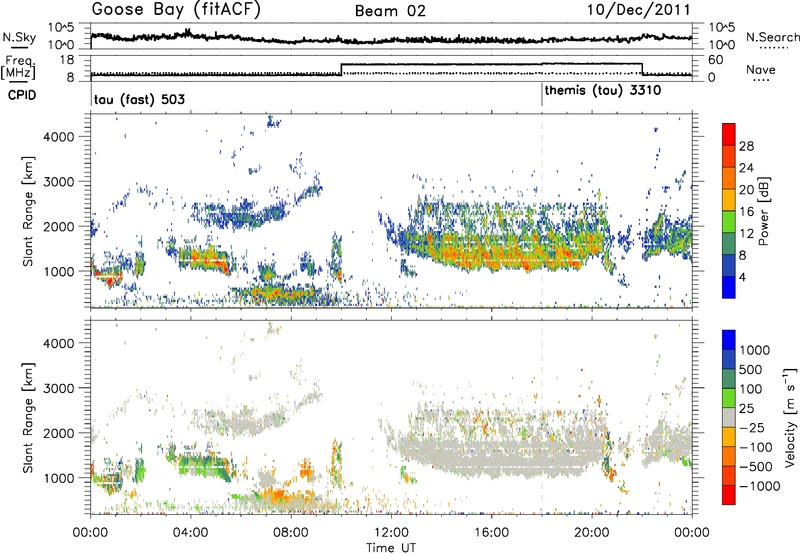800x554 pixels.
Task: Click the 'Velocity [m s-1]' colorbar label
Action: tap(790, 417)
